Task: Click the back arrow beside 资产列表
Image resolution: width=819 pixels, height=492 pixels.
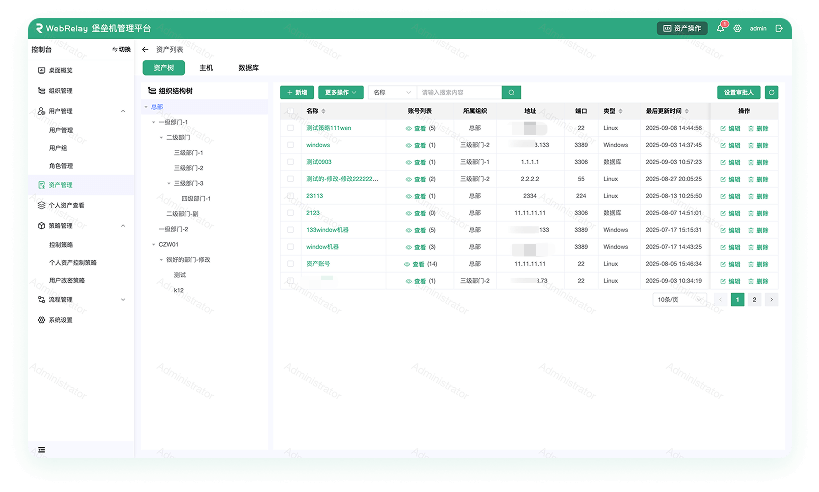Action: [x=145, y=50]
